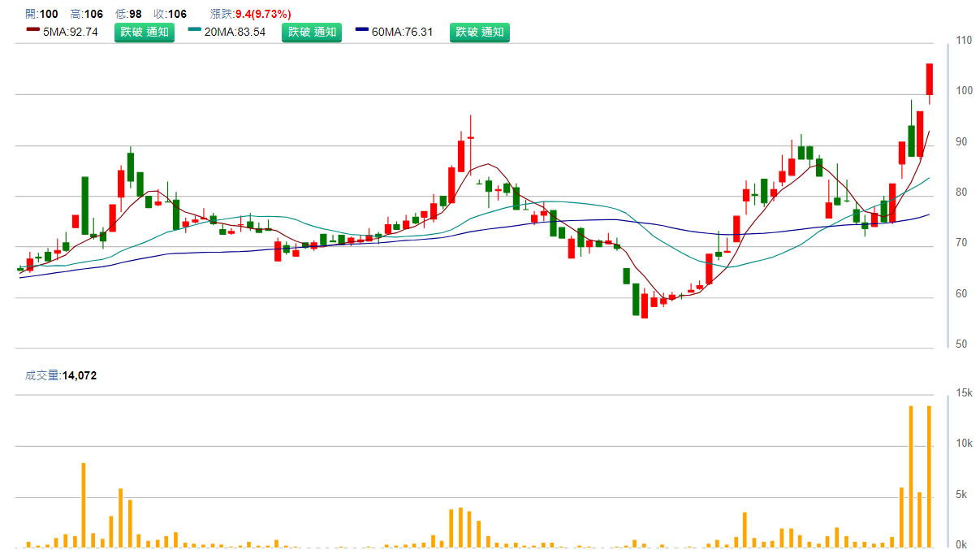
Task: Select the 5MA:92.74 legend label
Action: coord(70,32)
